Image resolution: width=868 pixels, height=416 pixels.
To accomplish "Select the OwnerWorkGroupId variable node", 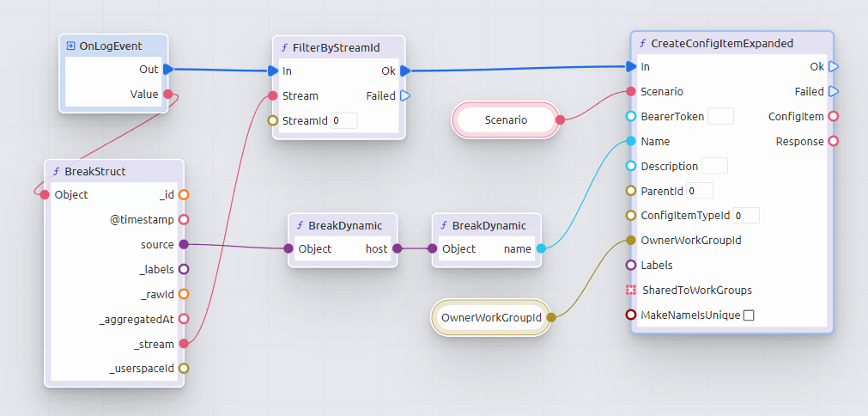I will (x=490, y=318).
